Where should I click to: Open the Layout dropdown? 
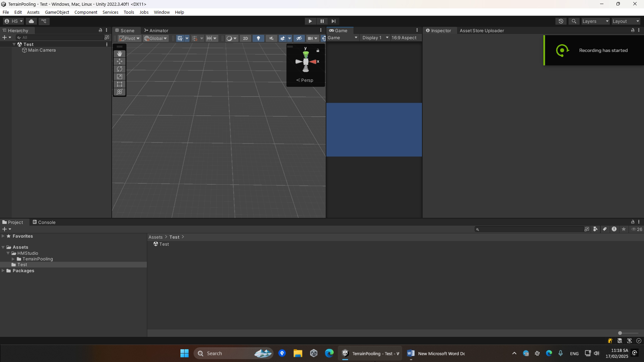click(x=626, y=21)
